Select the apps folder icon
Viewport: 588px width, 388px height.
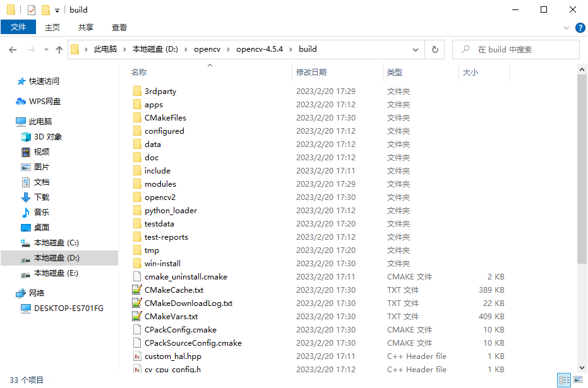click(137, 105)
